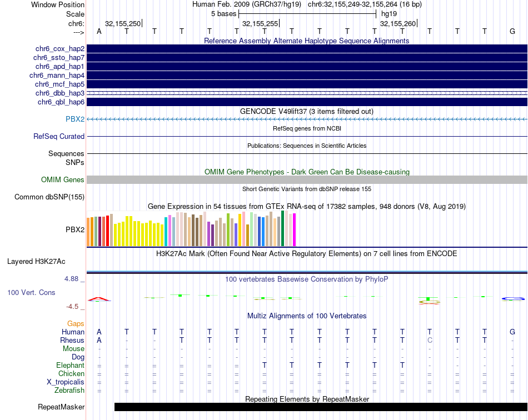Click the blue G conservation logo

(x=513, y=299)
